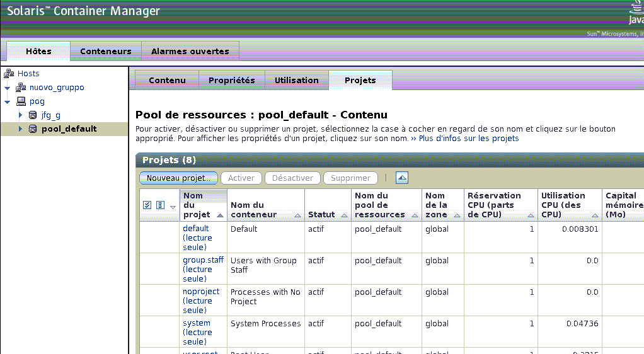This screenshot has height=354, width=644.
Task: Click the Nom du pool de ressources header text
Action: pos(379,205)
